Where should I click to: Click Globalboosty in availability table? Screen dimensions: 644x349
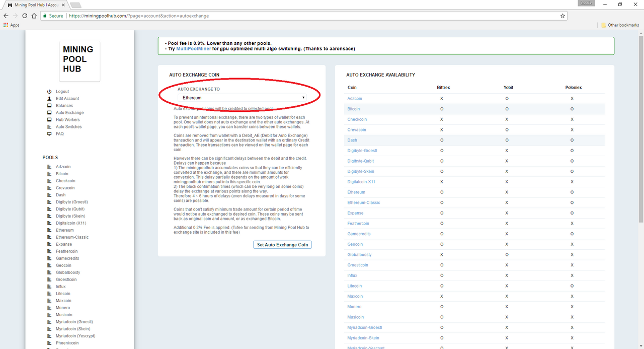click(x=360, y=255)
